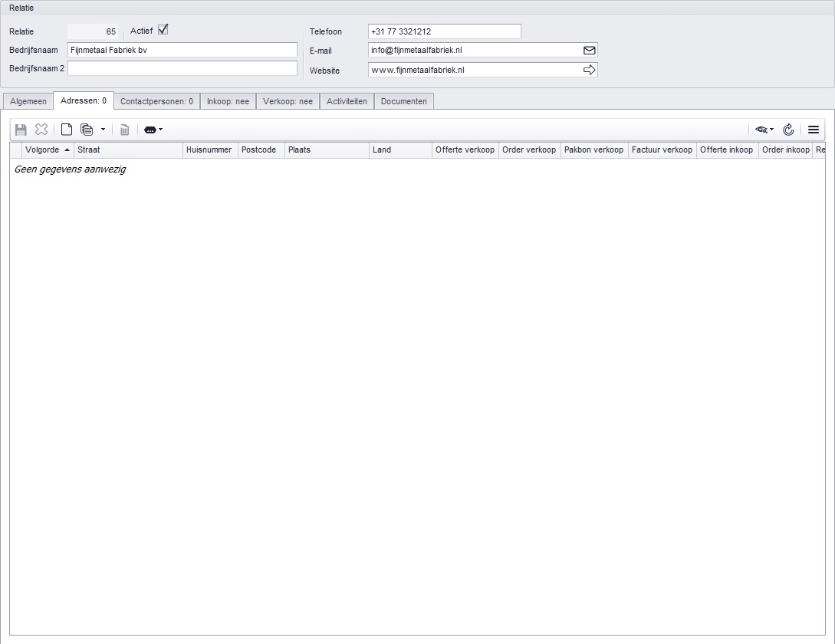The height and width of the screenshot is (644, 835).
Task: Open the Contactpersonen tab
Action: (156, 101)
